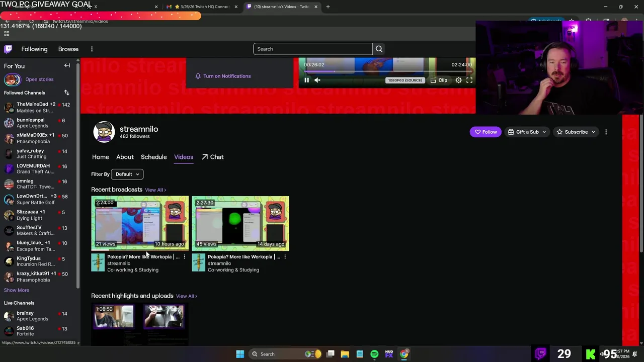Turn on Notifications for streamnilo

223,76
